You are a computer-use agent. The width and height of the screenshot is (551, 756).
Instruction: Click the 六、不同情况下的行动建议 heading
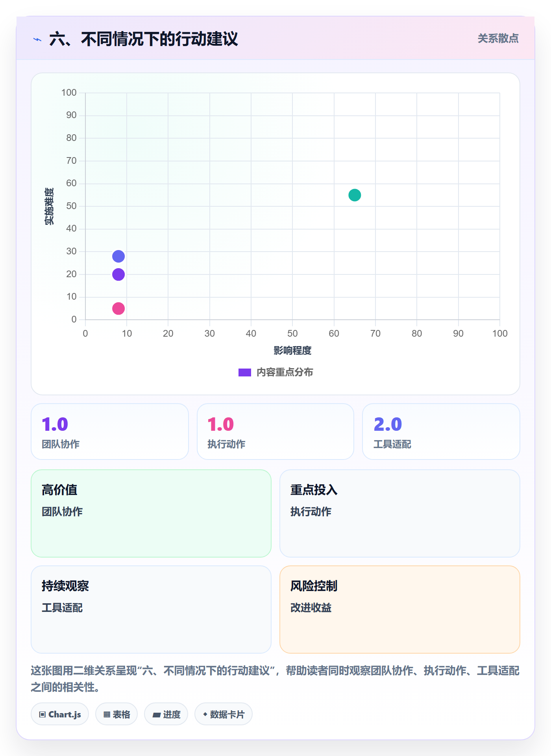pos(144,39)
